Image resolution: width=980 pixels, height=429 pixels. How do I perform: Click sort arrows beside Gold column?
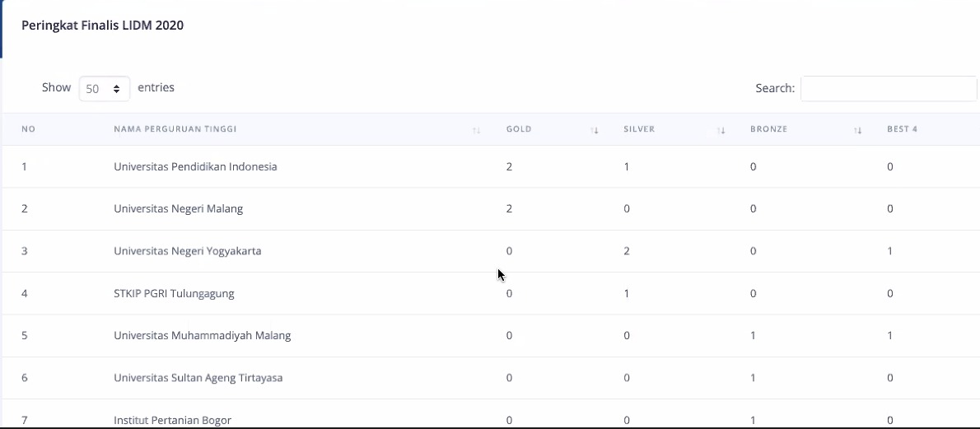coord(595,130)
